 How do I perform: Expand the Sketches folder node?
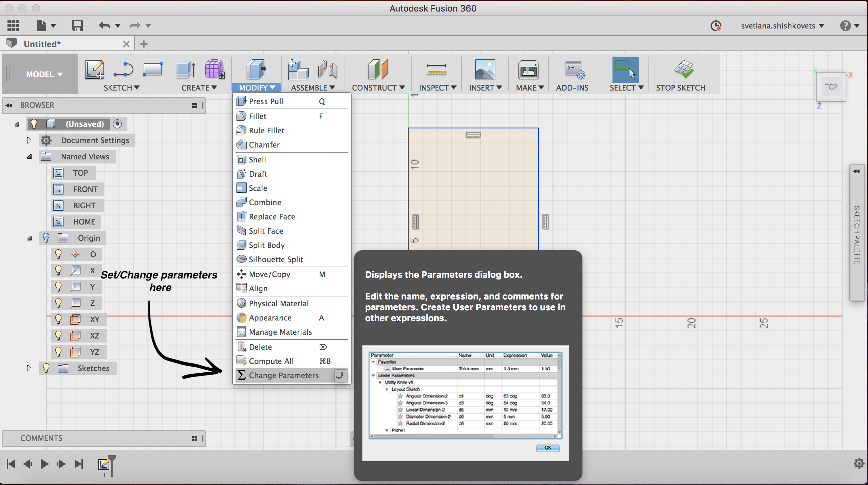pos(29,368)
